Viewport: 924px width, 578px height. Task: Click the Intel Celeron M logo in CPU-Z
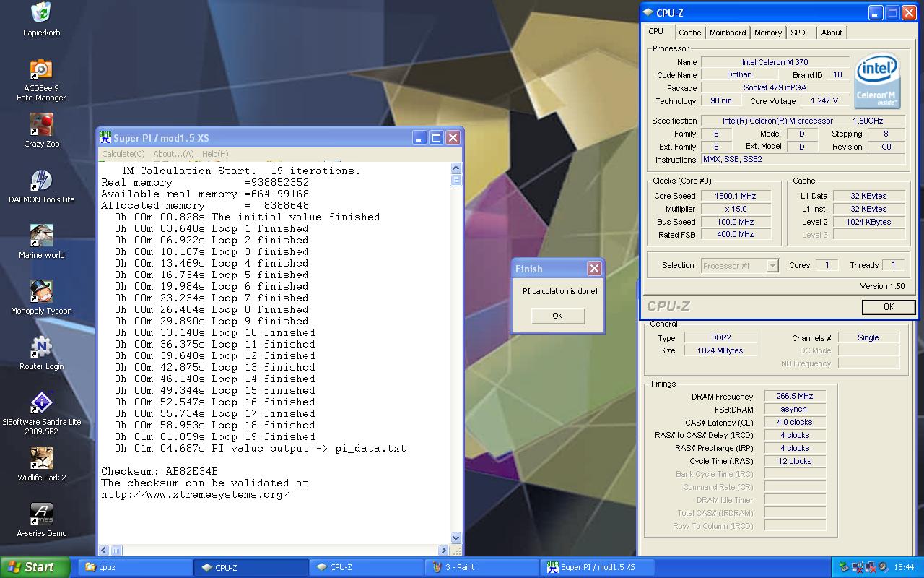pyautogui.click(x=876, y=80)
